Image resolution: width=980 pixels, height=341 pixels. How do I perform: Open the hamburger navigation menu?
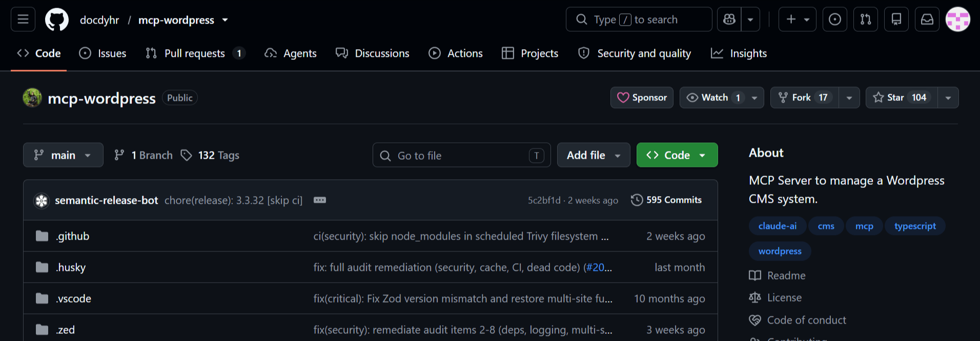(x=23, y=19)
